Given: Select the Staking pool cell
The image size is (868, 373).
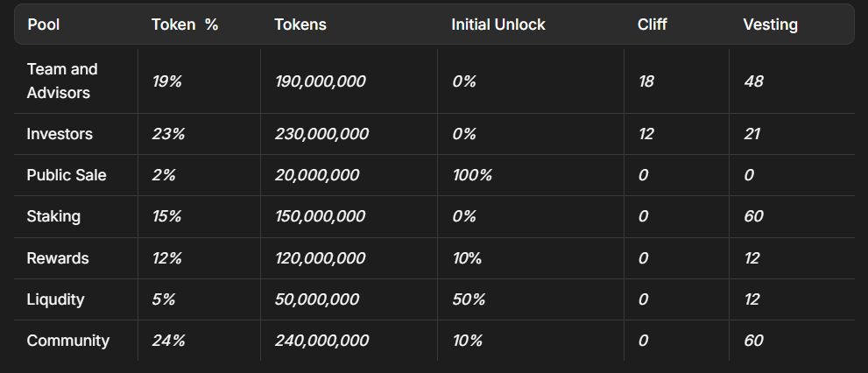Looking at the screenshot, I should 53,216.
